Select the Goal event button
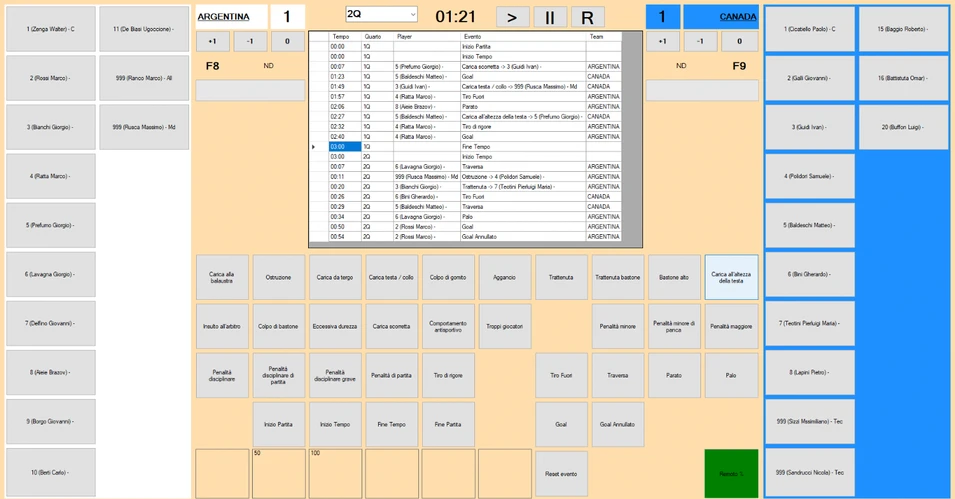The height and width of the screenshot is (499, 955). click(x=561, y=424)
